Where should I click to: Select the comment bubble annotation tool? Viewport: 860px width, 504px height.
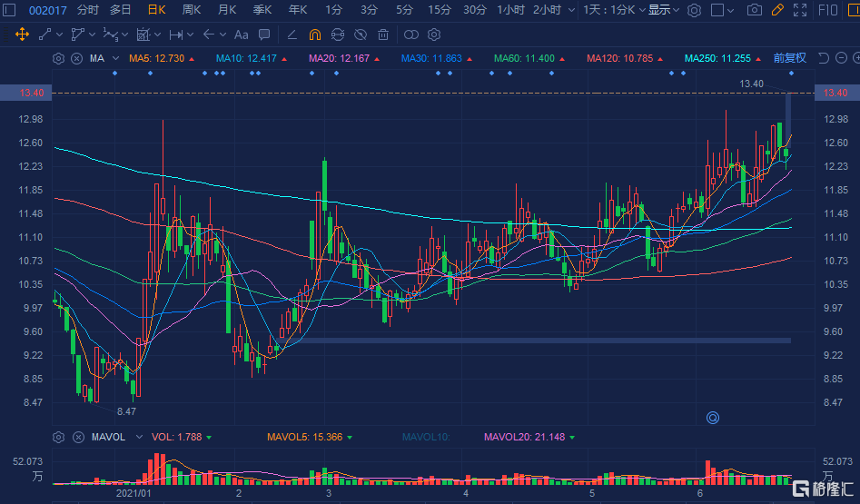tap(264, 35)
